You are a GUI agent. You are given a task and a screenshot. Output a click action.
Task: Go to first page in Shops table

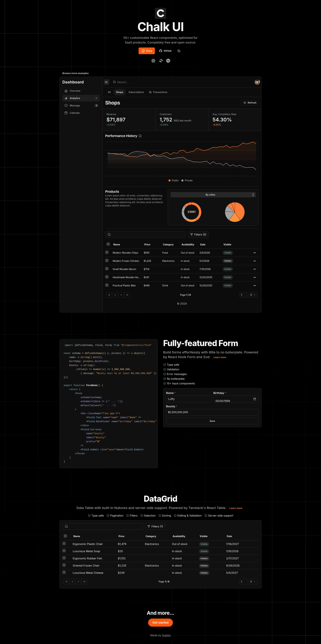pos(109,295)
